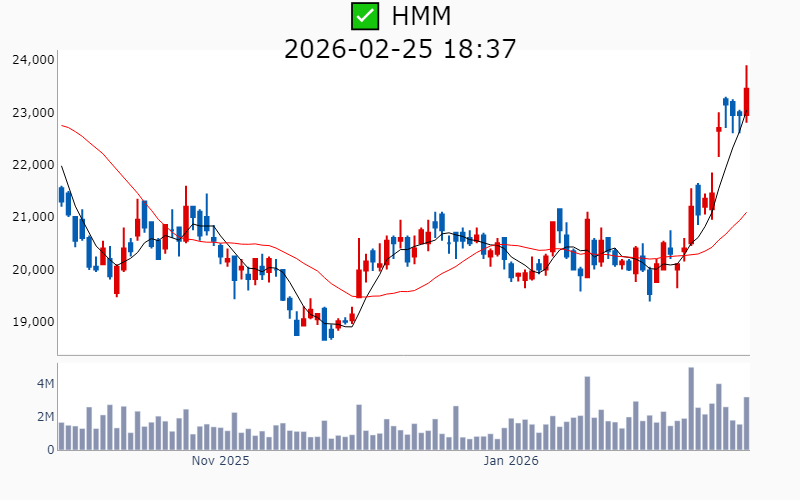The width and height of the screenshot is (800, 500).
Task: Click the 2M volume axis label
Action: 46,417
